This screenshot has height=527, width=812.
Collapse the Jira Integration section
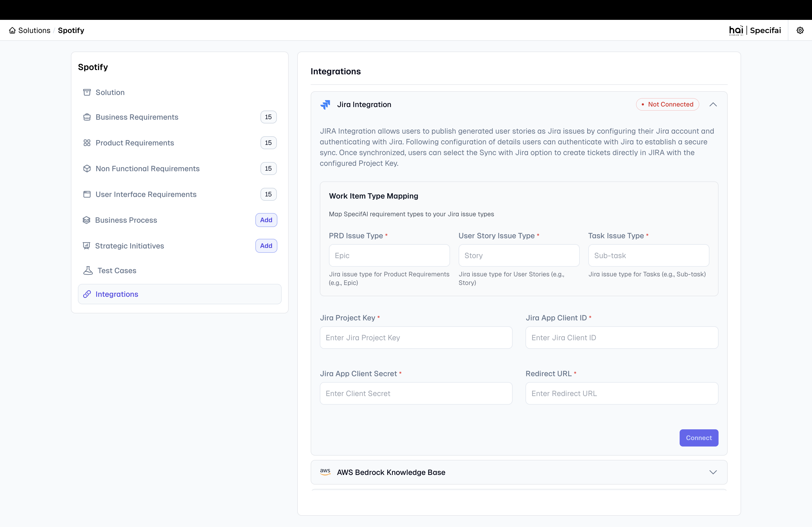tap(713, 104)
